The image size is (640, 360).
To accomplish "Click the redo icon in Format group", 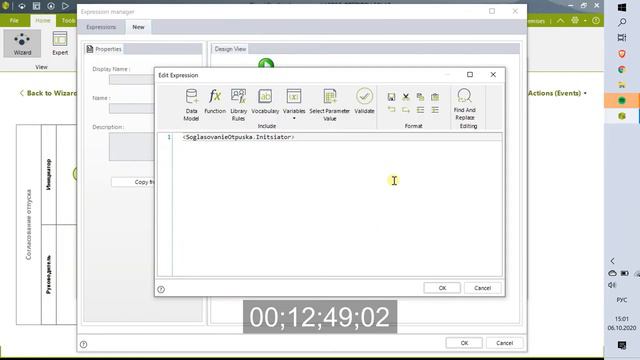I will click(x=406, y=110).
